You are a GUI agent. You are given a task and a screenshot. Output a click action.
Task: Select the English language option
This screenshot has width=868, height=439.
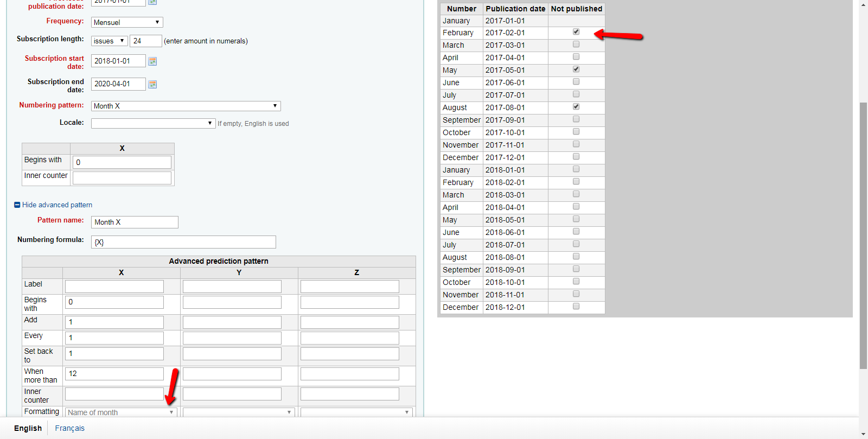click(x=28, y=428)
